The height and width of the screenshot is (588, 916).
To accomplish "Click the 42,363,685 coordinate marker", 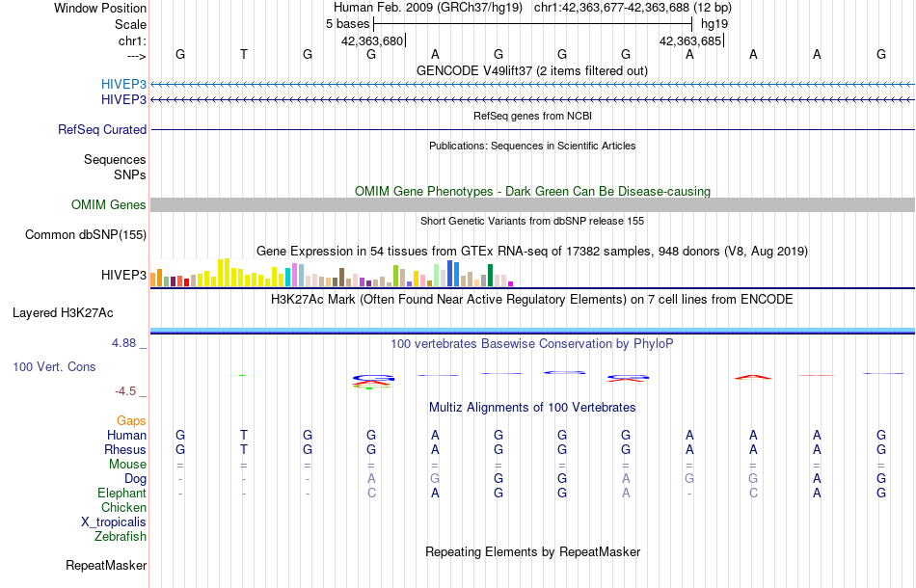I will click(690, 40).
